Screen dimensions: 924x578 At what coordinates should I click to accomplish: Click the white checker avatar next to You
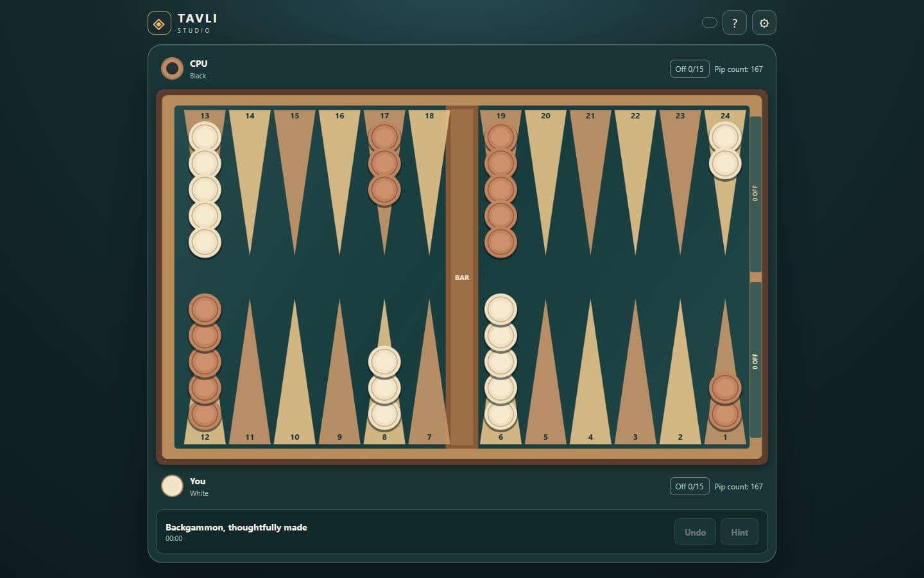pyautogui.click(x=172, y=486)
